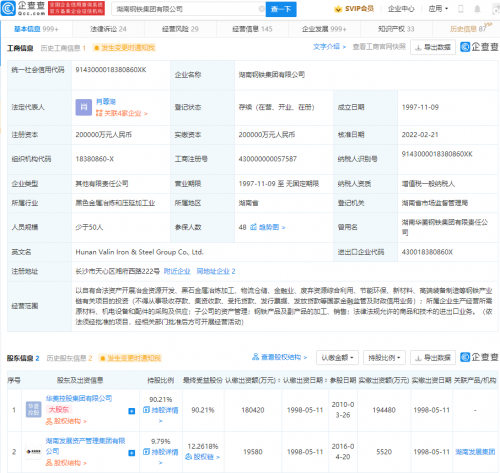Screen dimensions: 500x473
Task: Click unified credit code 91430000183808 60XK value
Action: coord(111,69)
